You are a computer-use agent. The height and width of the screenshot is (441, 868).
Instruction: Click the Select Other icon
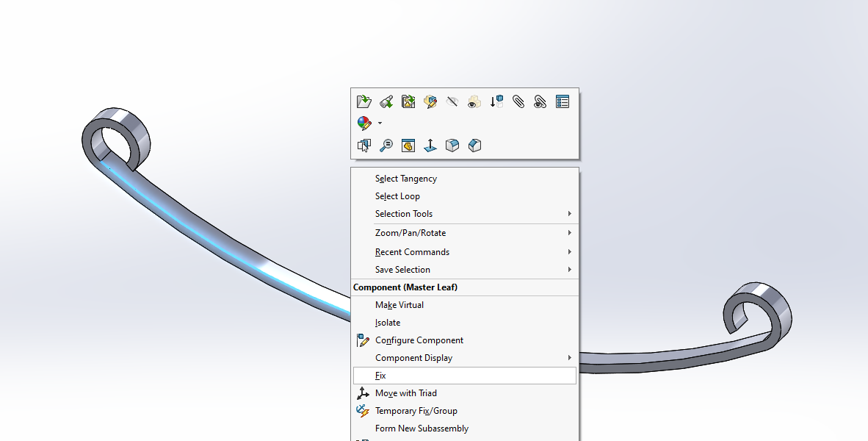point(364,146)
